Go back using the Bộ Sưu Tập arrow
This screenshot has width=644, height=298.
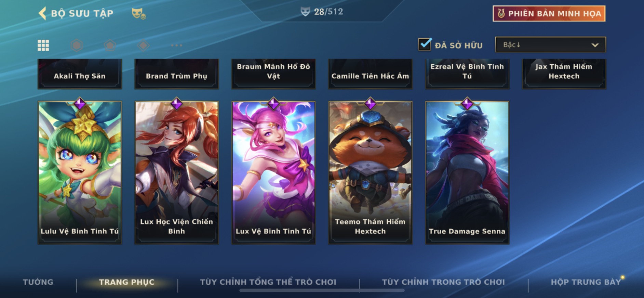[42, 13]
